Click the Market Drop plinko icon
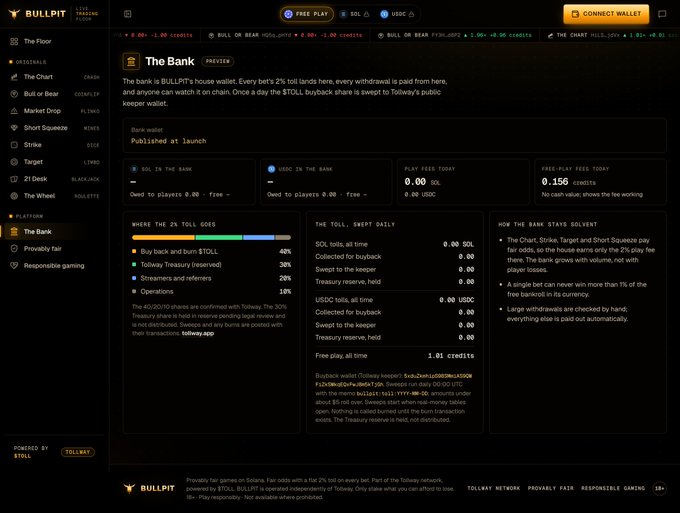Screen dimensions: 680x513 click(x=14, y=111)
